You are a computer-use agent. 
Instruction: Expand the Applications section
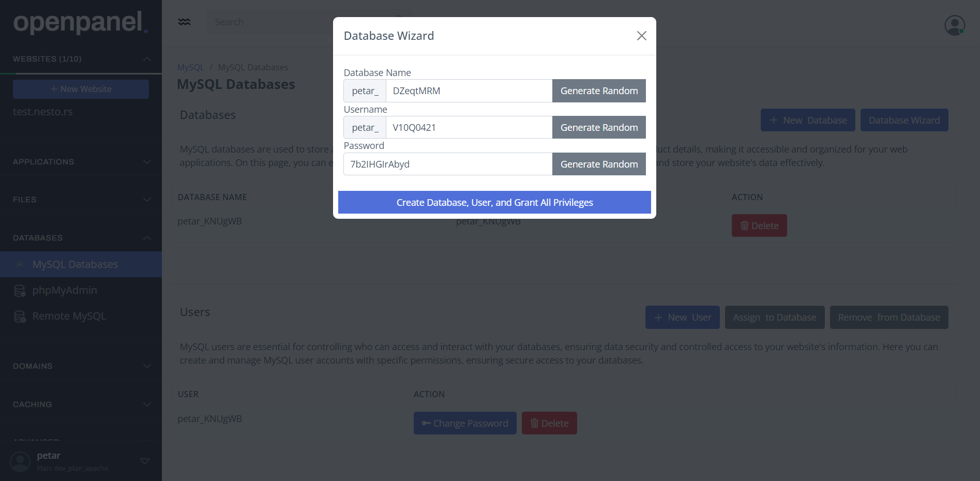(147, 162)
